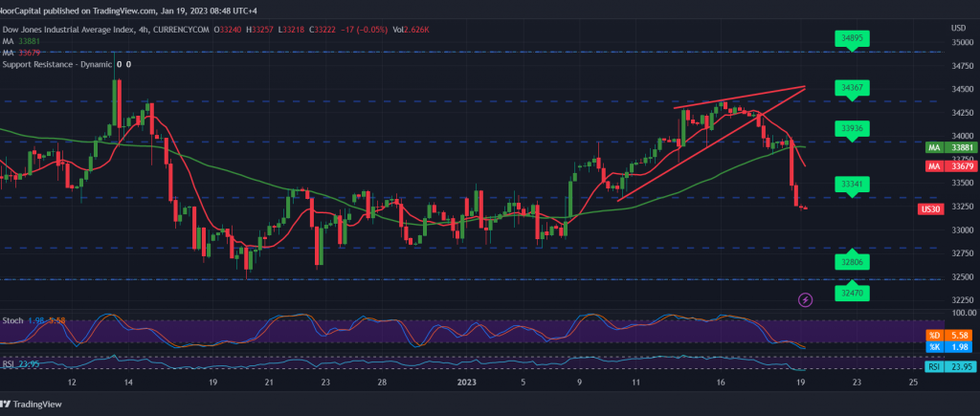Click the USD currency label on price axis
Viewport: 980px width, 416px height.
point(958,28)
